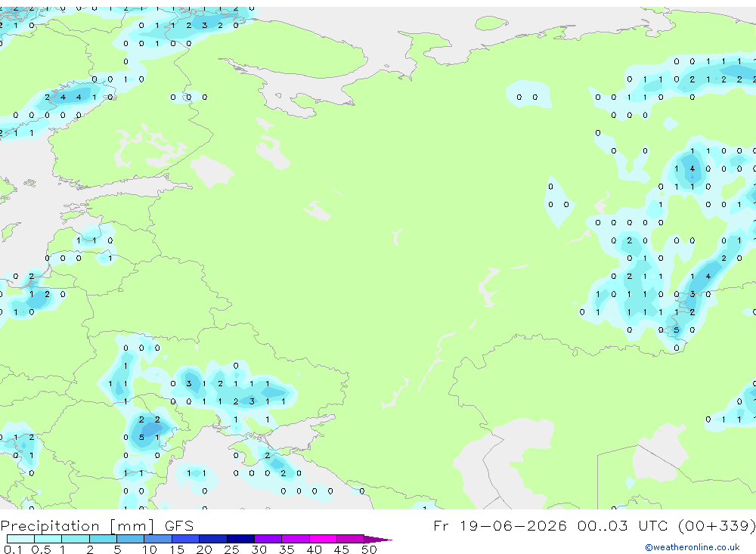Viewport: 756px width, 554px height.
Task: Select the 30–35 mm purple legend box
Action: pos(268,539)
